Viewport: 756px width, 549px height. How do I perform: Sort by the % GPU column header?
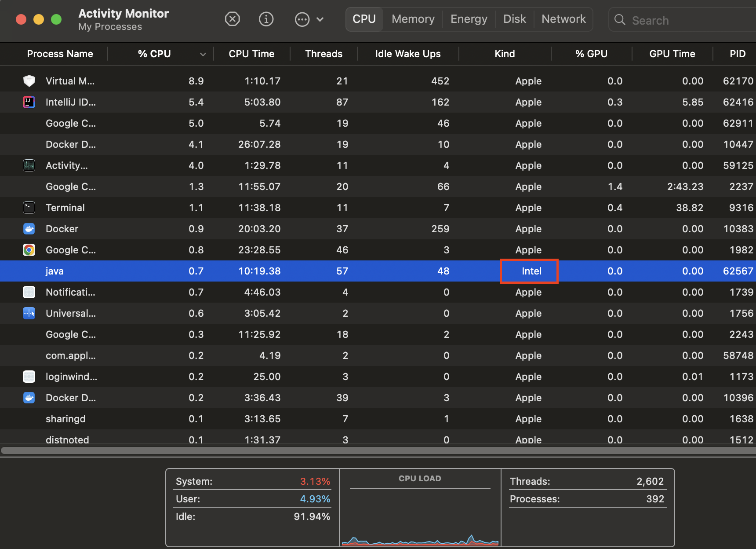[x=591, y=54]
